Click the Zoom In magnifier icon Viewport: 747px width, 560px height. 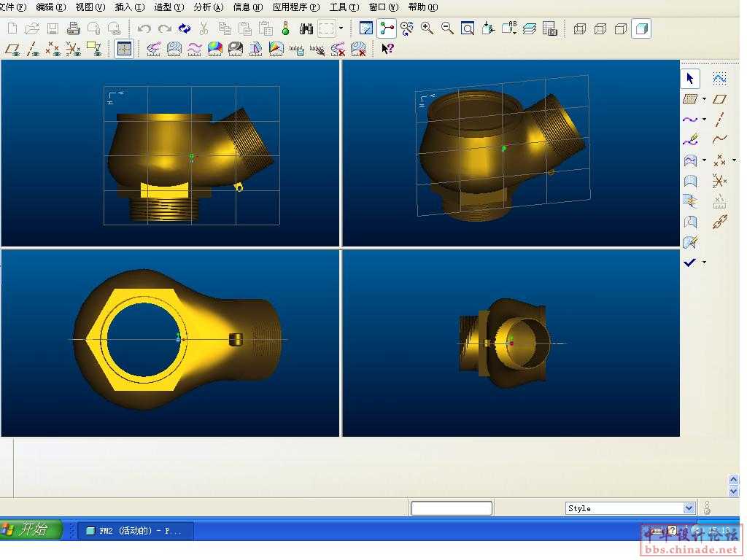pyautogui.click(x=427, y=28)
